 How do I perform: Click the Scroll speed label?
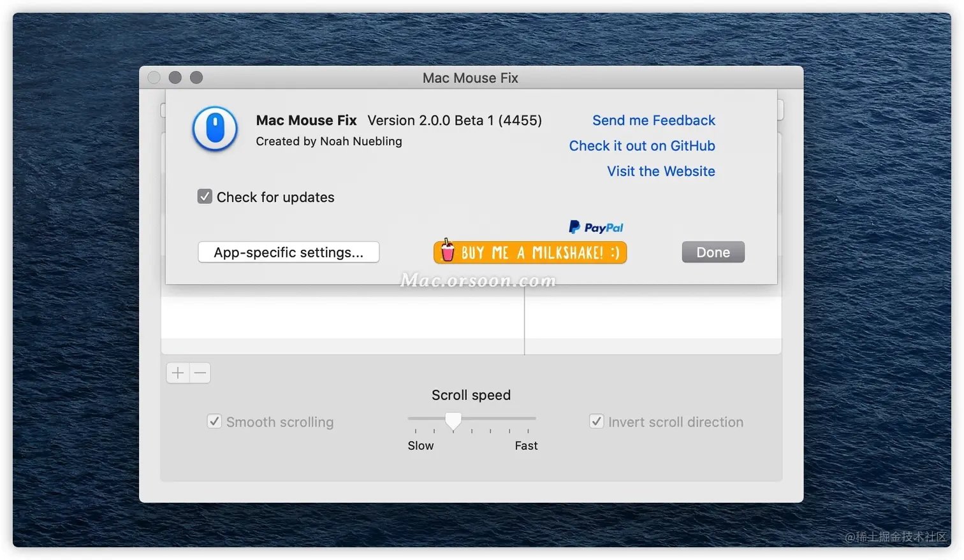471,395
